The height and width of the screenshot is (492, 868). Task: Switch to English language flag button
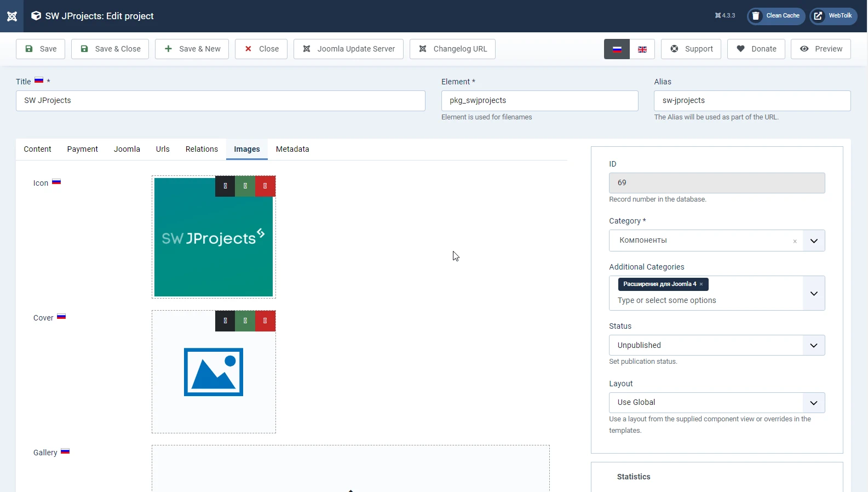(x=642, y=49)
